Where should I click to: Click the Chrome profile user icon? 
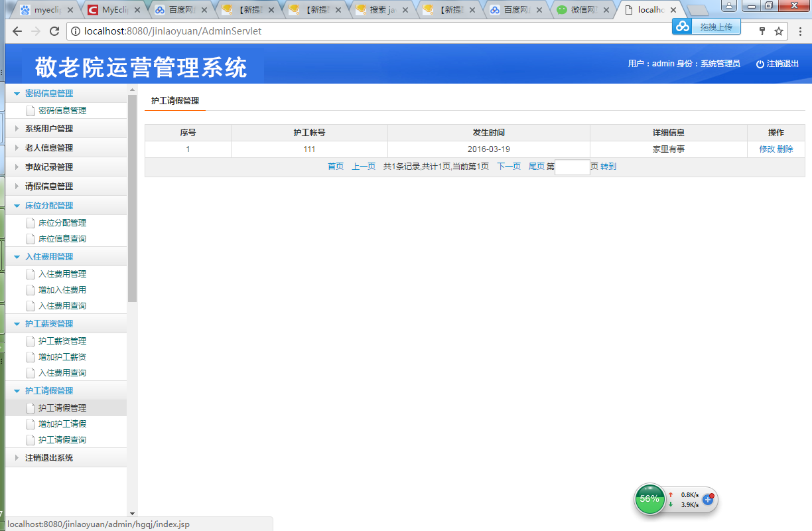[x=728, y=5]
